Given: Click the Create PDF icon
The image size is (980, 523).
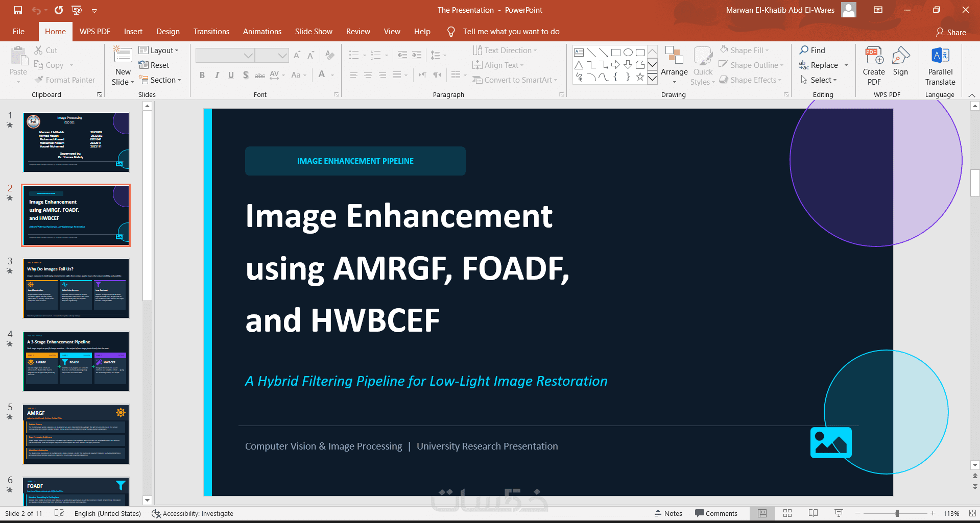Looking at the screenshot, I should 874,66.
